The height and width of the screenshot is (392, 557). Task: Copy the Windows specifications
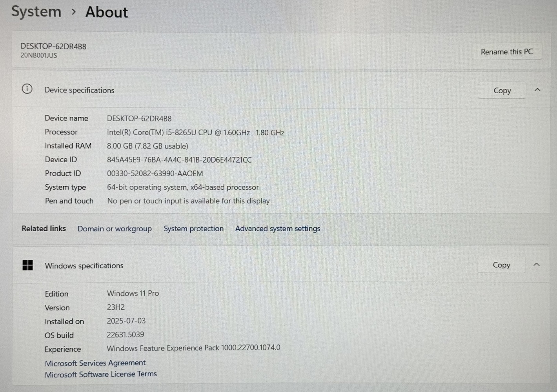(x=501, y=265)
